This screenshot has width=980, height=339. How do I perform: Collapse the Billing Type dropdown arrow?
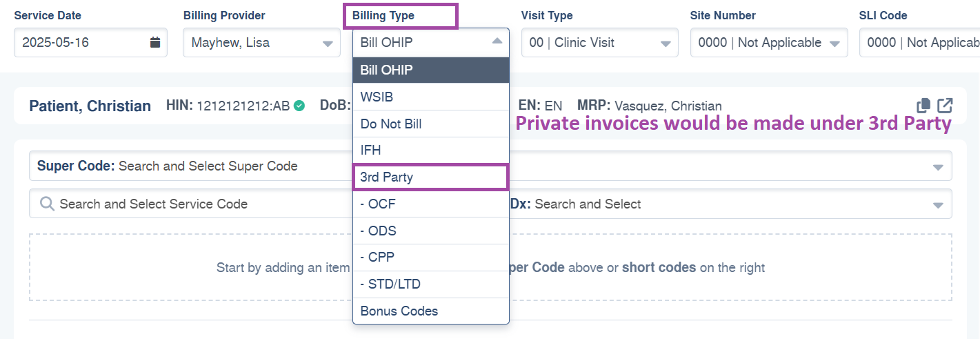pos(497,42)
